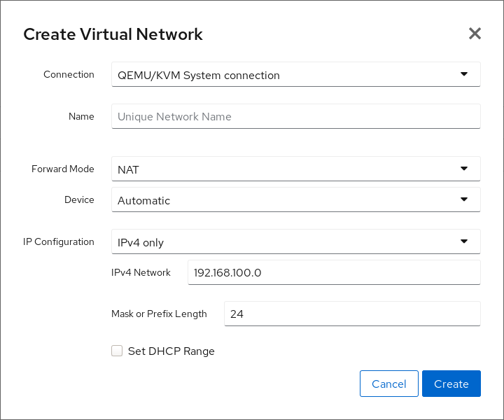Click the Forward Mode caret arrow

pyautogui.click(x=463, y=168)
